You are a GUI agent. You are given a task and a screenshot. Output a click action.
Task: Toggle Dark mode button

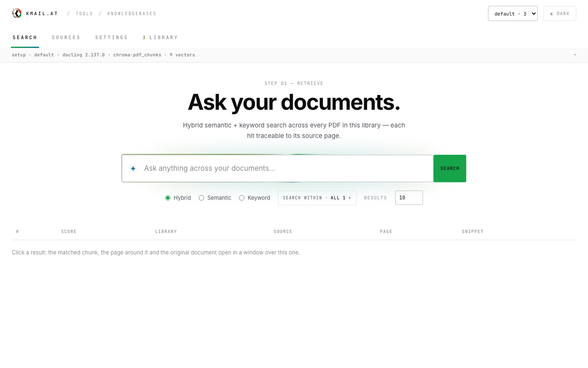(560, 13)
